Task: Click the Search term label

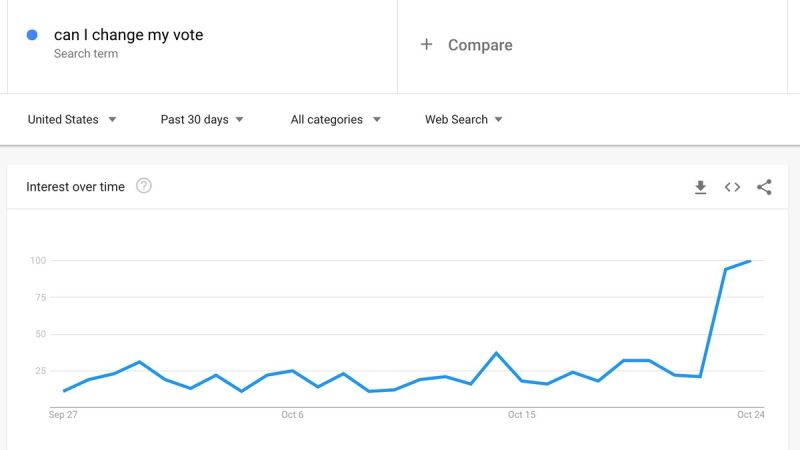Action: tap(86, 54)
